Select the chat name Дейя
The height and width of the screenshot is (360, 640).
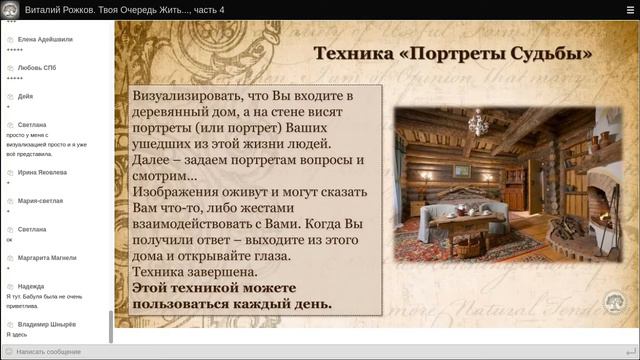pyautogui.click(x=25, y=96)
